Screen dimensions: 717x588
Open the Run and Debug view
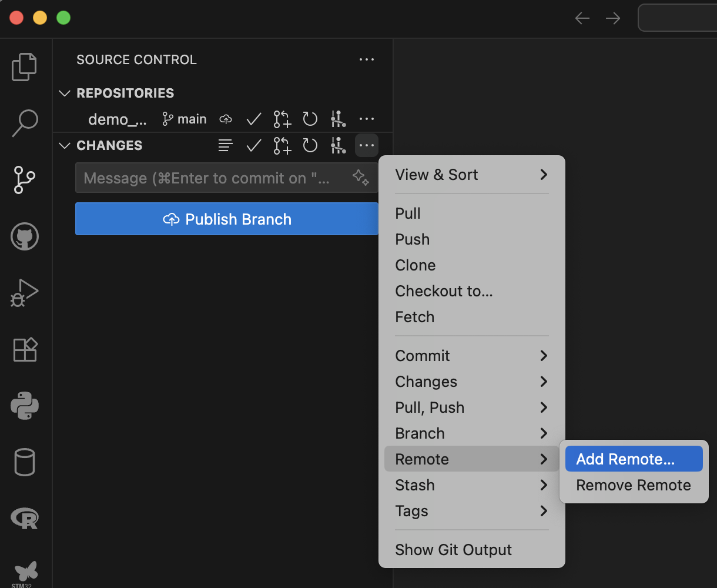(x=24, y=292)
